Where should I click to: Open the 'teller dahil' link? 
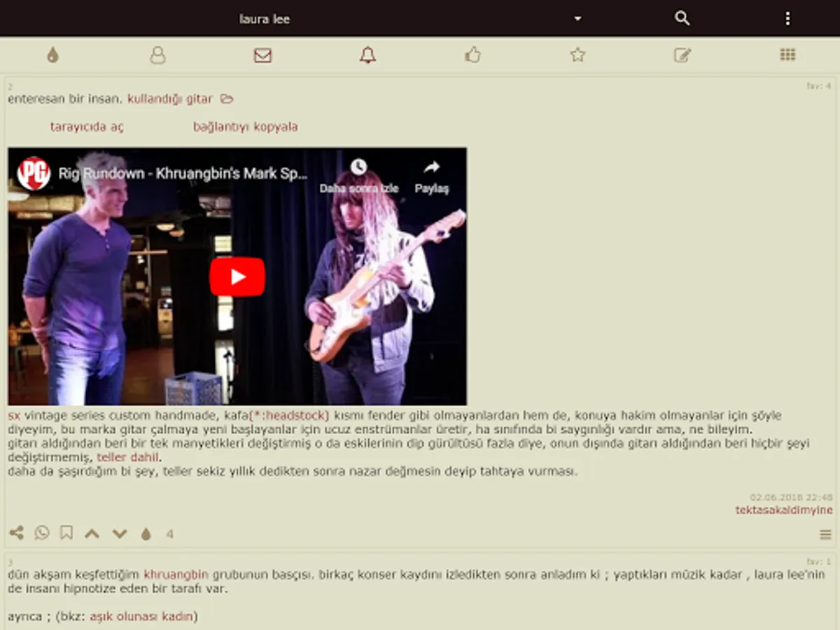coord(128,457)
